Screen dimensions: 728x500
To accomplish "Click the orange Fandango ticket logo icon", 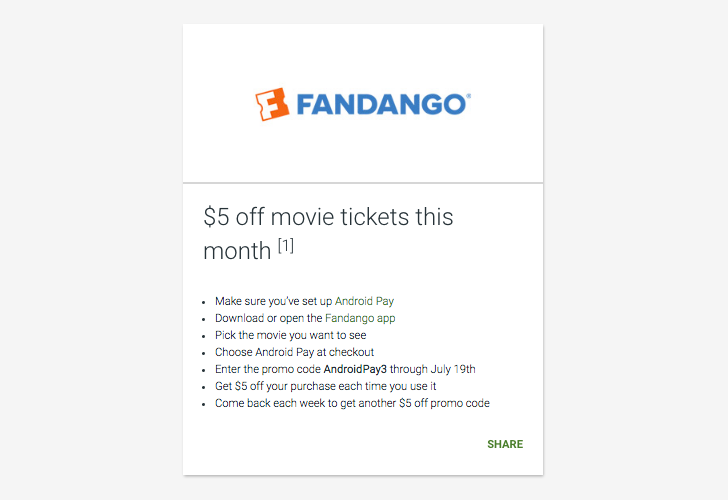I will click(x=271, y=104).
